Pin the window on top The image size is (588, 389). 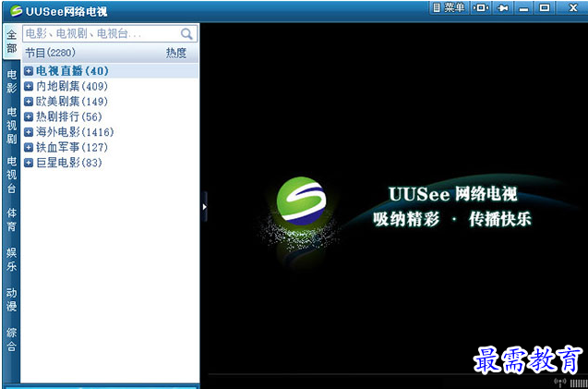501,8
